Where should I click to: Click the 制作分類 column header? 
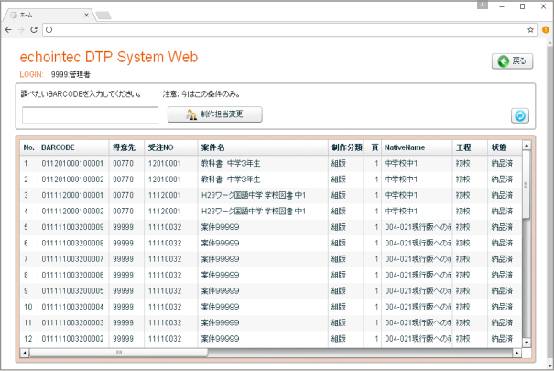point(346,148)
